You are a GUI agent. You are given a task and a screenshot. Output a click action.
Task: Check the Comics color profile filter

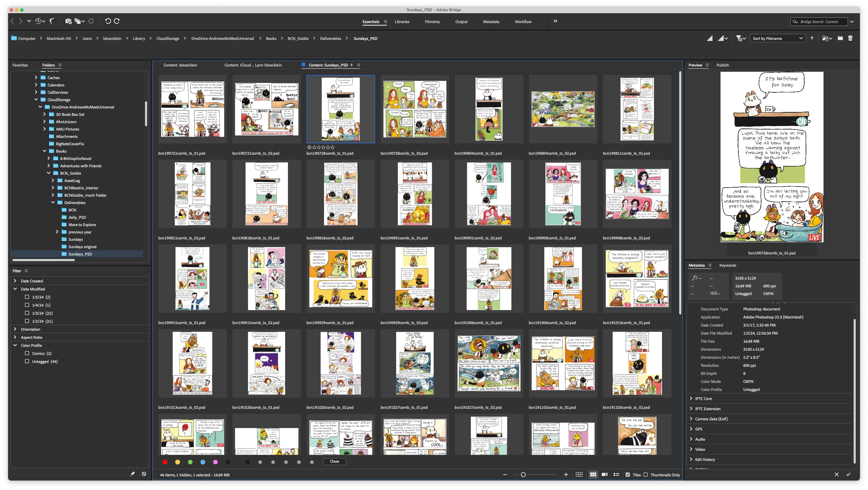coord(27,353)
